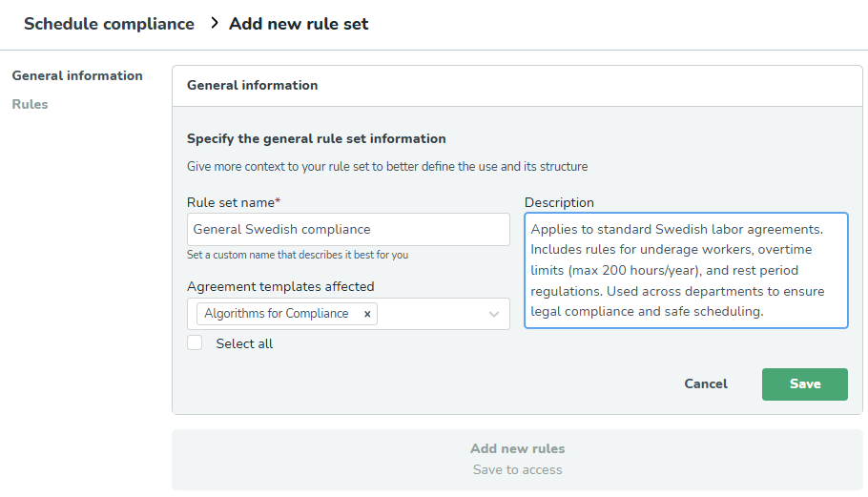Click the Select all label text
Screen dimensions: 868x497
click(x=244, y=343)
